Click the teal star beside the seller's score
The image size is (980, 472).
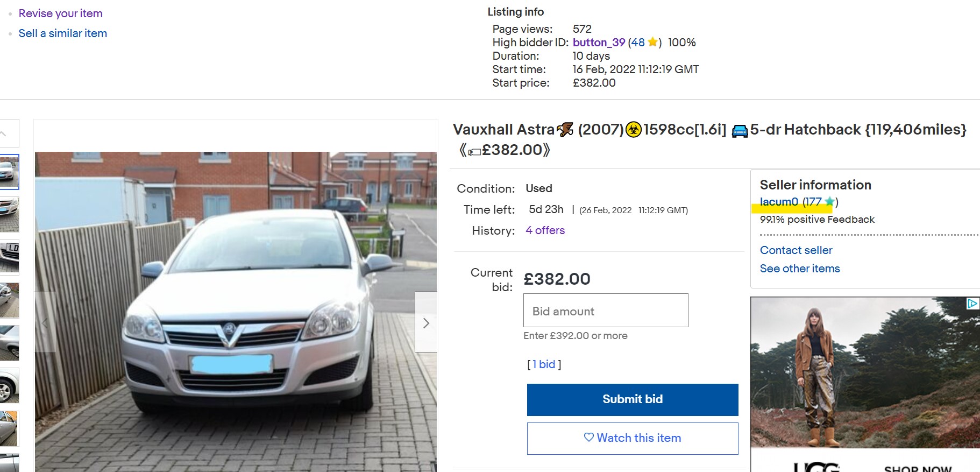pos(829,202)
